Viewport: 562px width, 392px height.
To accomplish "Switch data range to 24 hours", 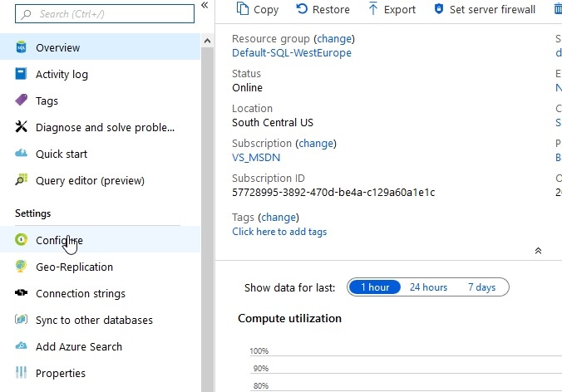I will pos(428,287).
